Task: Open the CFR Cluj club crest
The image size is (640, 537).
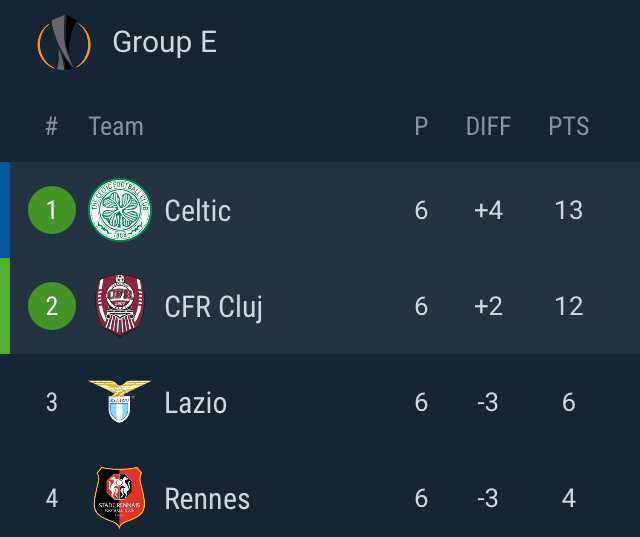Action: pos(120,306)
